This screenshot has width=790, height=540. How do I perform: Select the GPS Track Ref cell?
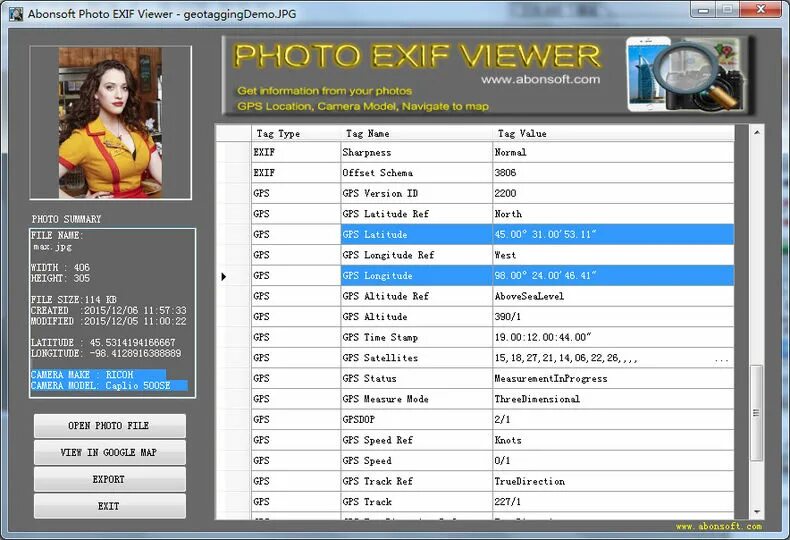point(417,482)
